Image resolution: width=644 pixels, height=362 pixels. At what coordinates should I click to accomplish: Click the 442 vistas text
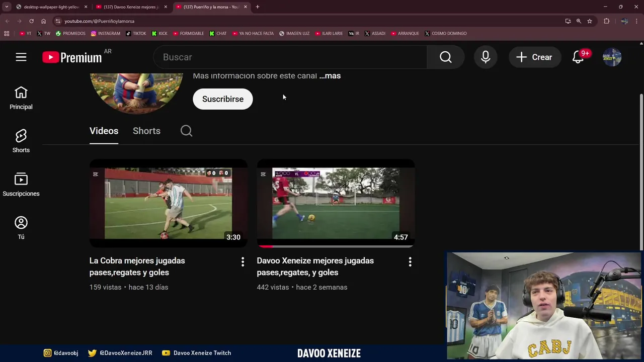click(x=273, y=287)
